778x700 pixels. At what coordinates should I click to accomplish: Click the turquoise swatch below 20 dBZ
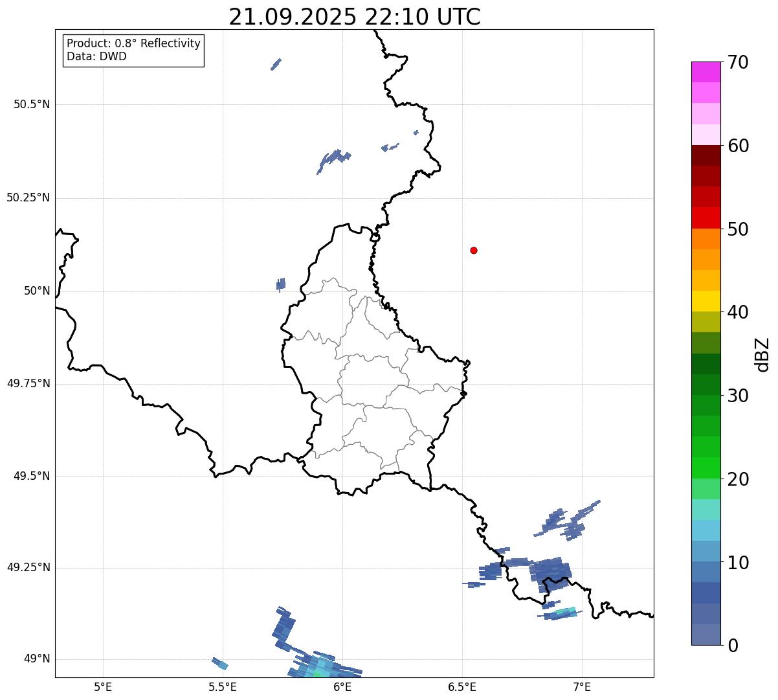(x=706, y=510)
